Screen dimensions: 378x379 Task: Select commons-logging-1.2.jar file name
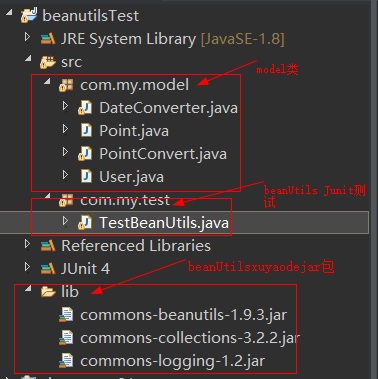tap(173, 361)
